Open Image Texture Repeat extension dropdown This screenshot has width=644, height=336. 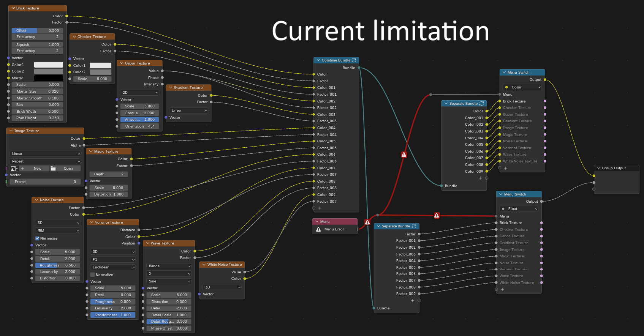click(x=45, y=161)
